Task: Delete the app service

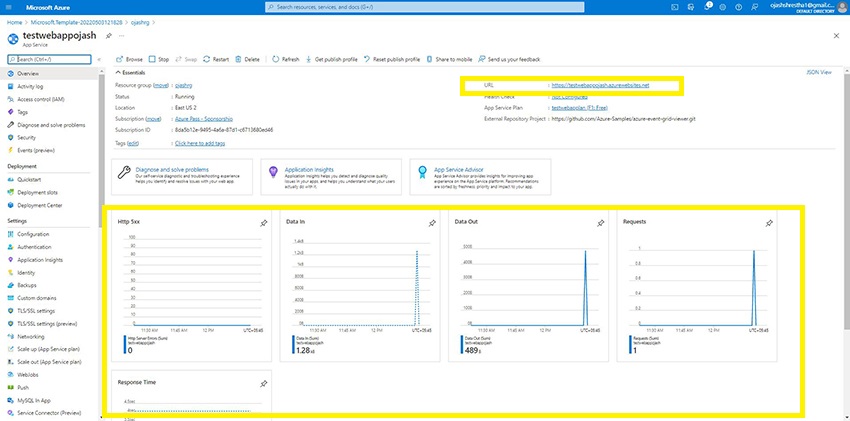Action: (x=247, y=60)
